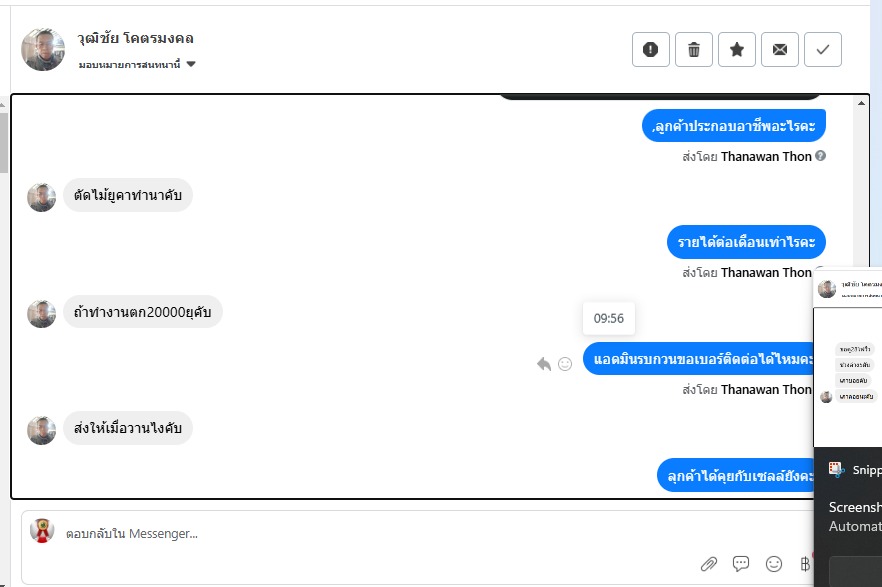Screen dimensions: 882x587
Task: Open the Snipping Tool screenshot notification thumbnail
Action: pos(848,358)
